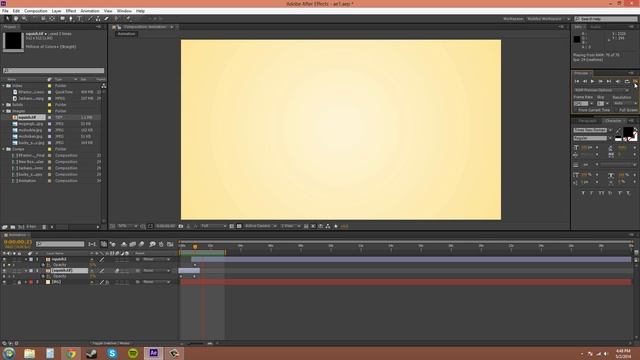Toggle Draft 3D button in timeline
The height and width of the screenshot is (360, 640).
tap(113, 244)
